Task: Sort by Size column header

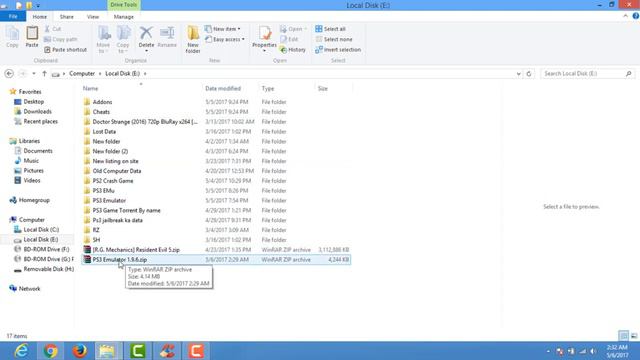Action: (x=333, y=88)
